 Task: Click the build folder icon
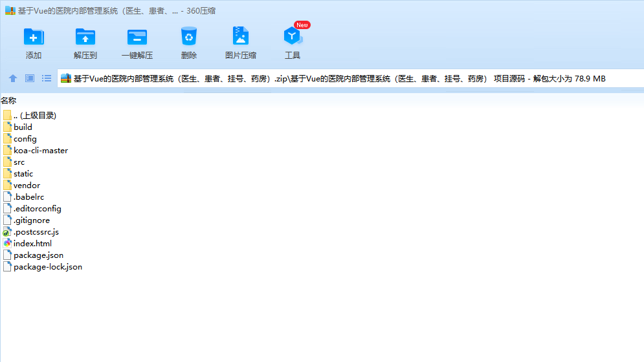click(x=7, y=127)
